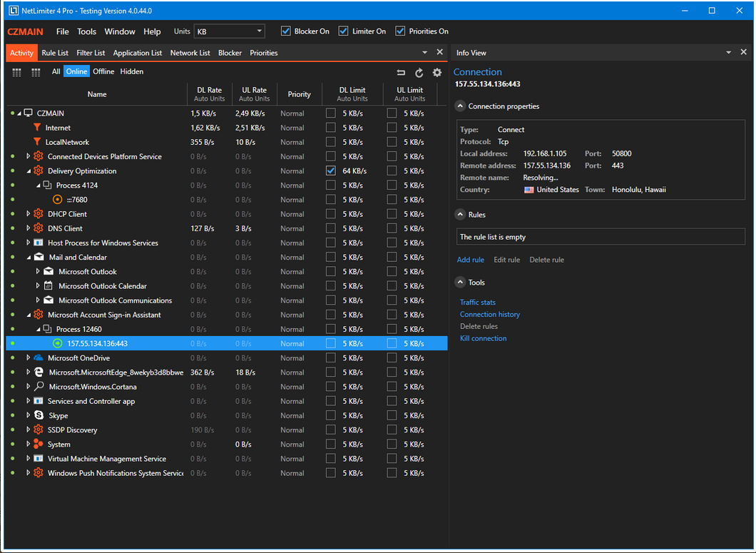Open Traffic stats link
Screen dimensions: 756x553
(x=478, y=302)
